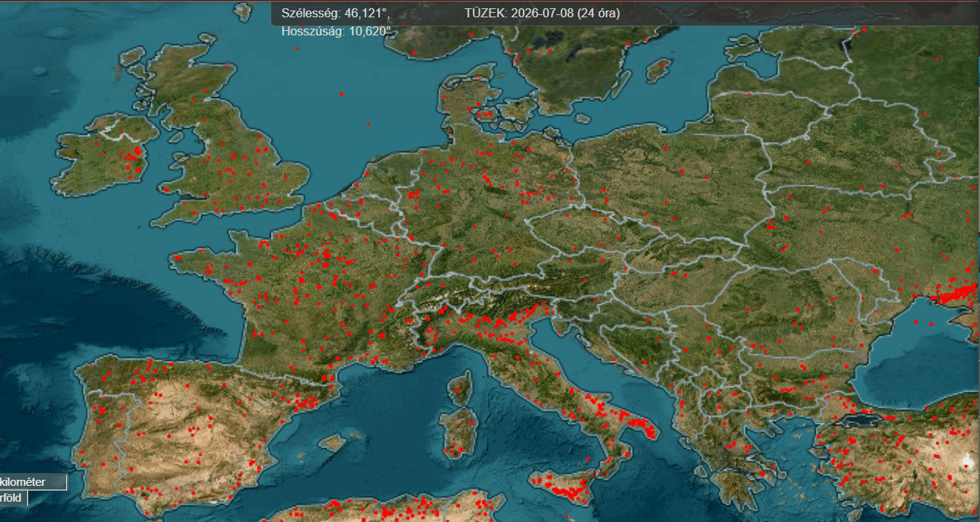
Task: Click the Szélesség latitude readout
Action: pyautogui.click(x=334, y=13)
